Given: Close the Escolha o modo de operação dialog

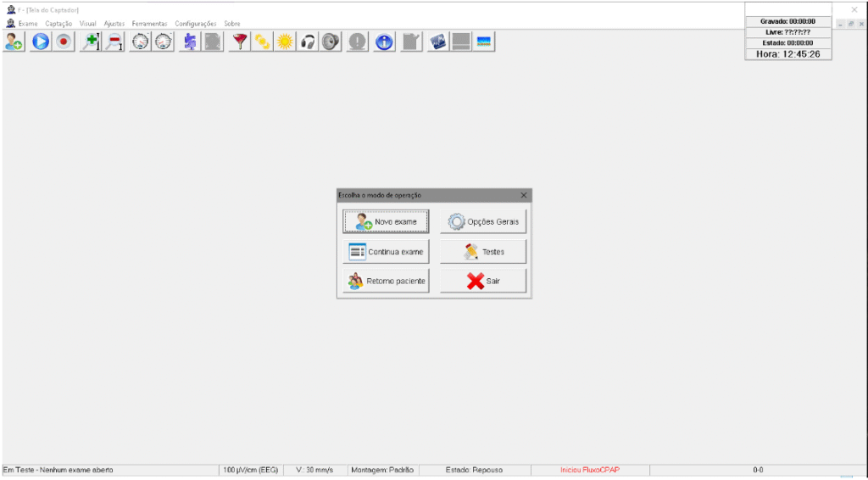Looking at the screenshot, I should coord(523,195).
